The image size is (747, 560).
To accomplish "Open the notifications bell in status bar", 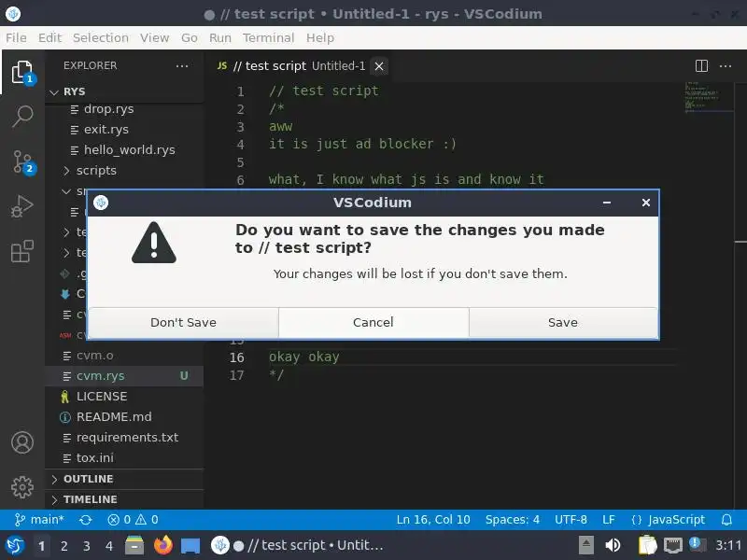I will 726,520.
